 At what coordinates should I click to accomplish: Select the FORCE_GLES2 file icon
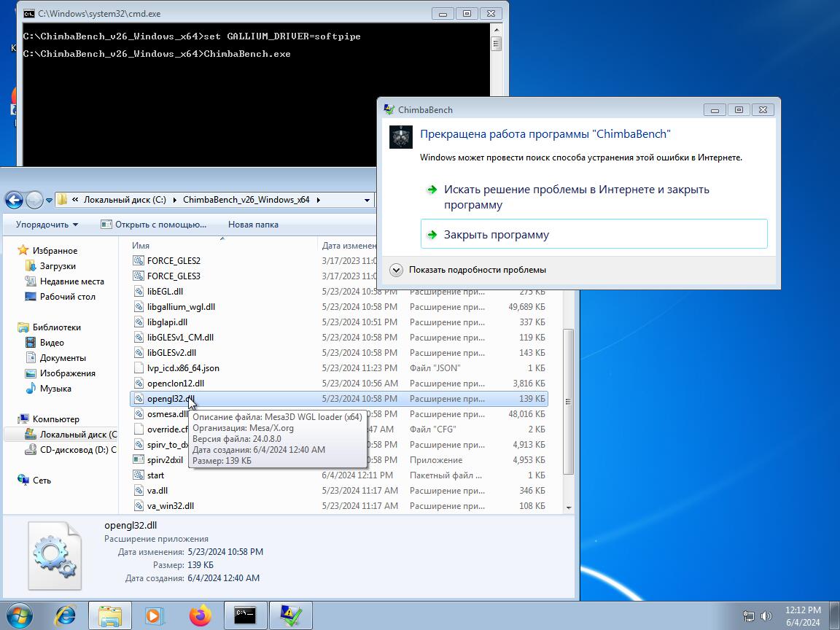[139, 261]
